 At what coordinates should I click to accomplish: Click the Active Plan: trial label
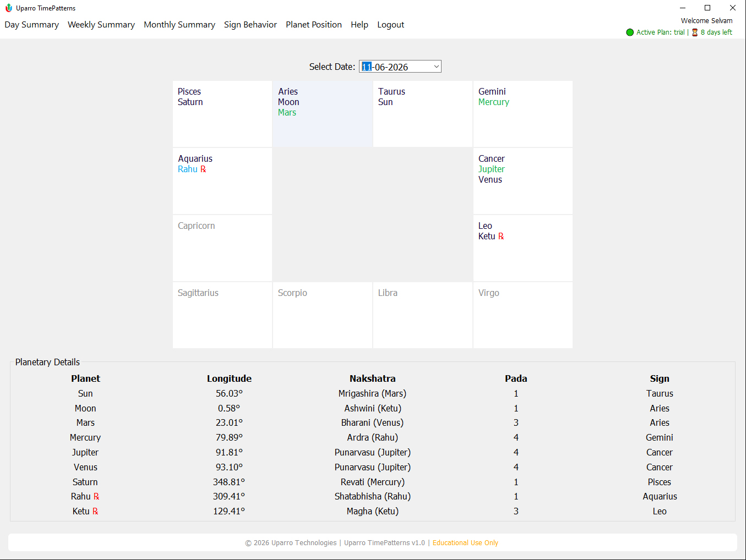(x=661, y=32)
